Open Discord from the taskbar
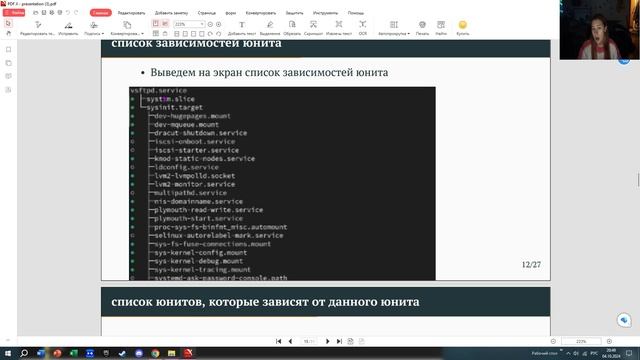This screenshot has height=360, width=640. pos(139,353)
